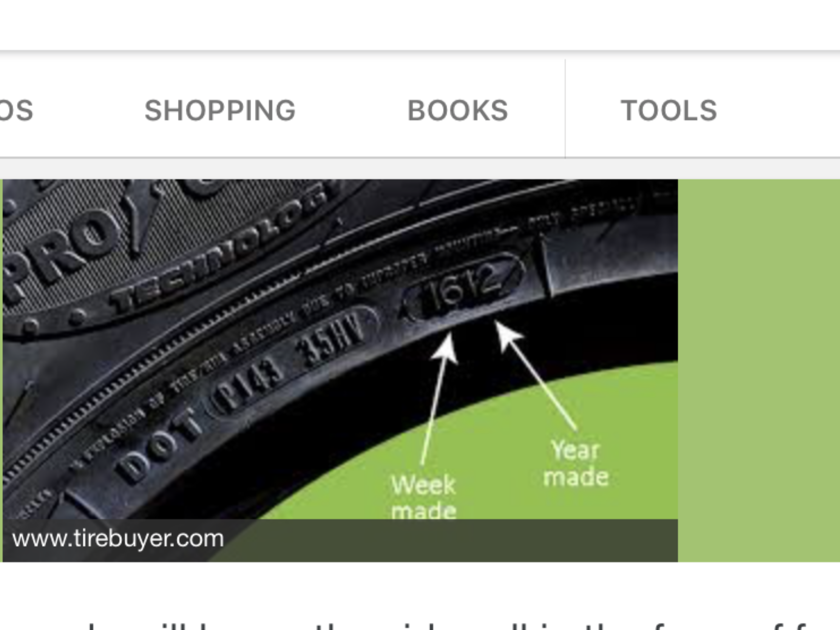Click the "Year made" label in image

(x=576, y=464)
